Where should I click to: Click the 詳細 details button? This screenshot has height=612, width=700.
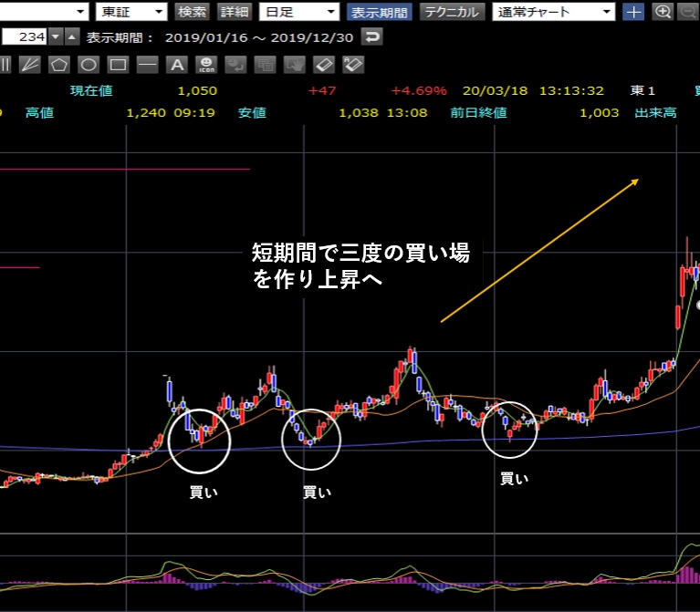(235, 12)
